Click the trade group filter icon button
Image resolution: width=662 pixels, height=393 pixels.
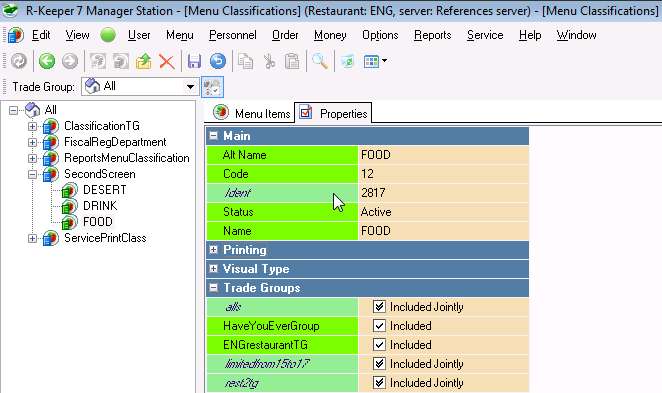pyautogui.click(x=212, y=87)
